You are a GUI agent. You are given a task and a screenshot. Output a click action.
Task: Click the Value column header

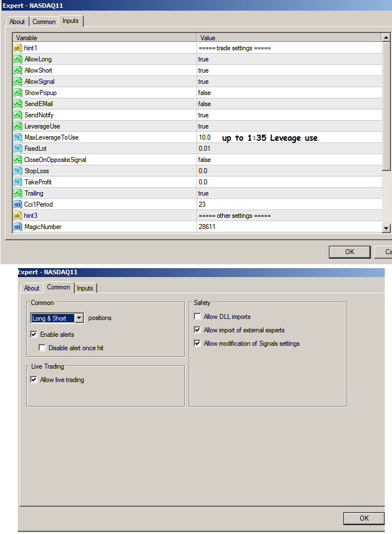pos(289,37)
